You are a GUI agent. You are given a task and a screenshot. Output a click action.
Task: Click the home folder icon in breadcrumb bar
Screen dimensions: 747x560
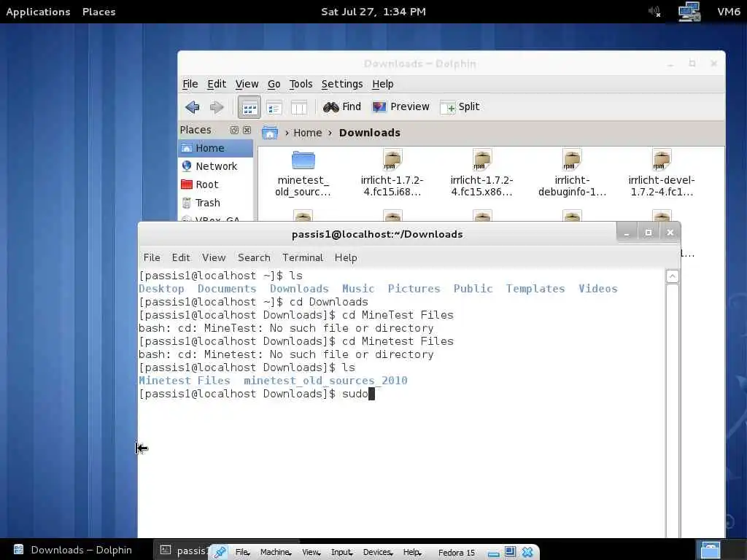(270, 133)
